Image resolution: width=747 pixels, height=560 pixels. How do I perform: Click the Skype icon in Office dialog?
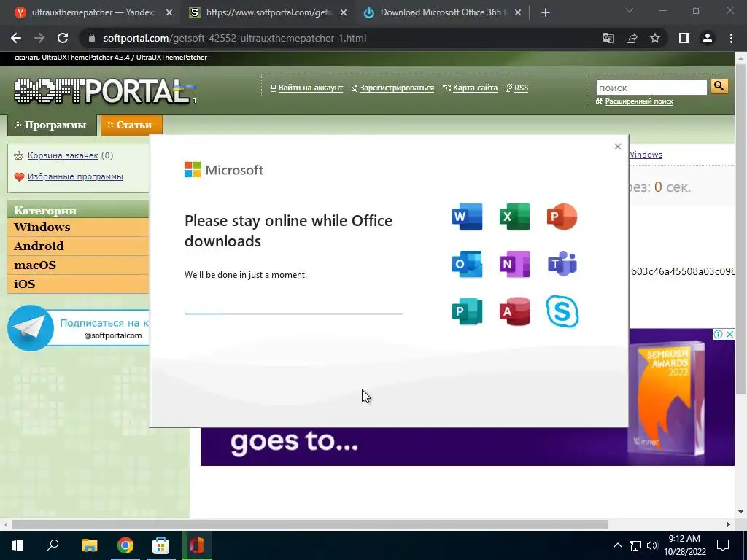point(562,311)
